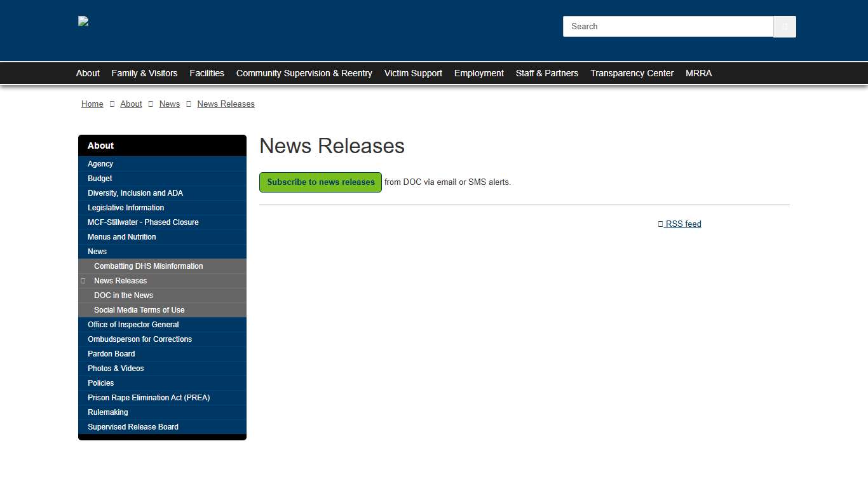Click the DOC site logo image
868x488 pixels.
coord(83,20)
